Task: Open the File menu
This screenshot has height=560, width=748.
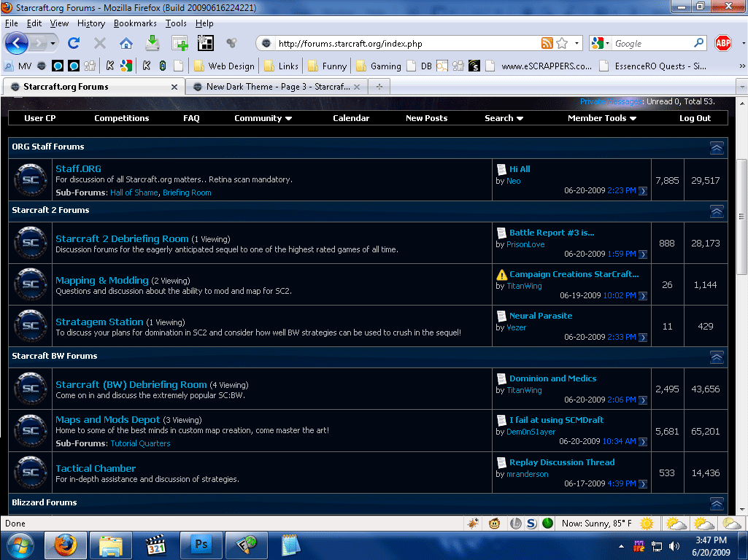Action: pos(12,23)
